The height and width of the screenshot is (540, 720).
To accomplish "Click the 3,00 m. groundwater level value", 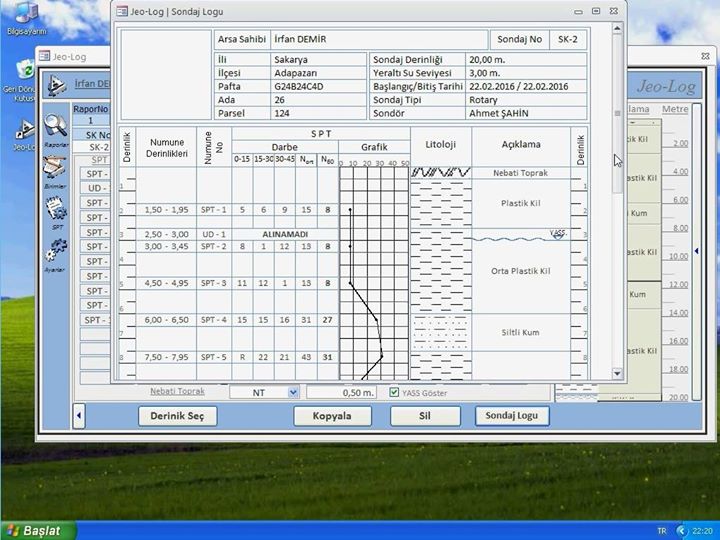I will pyautogui.click(x=526, y=73).
